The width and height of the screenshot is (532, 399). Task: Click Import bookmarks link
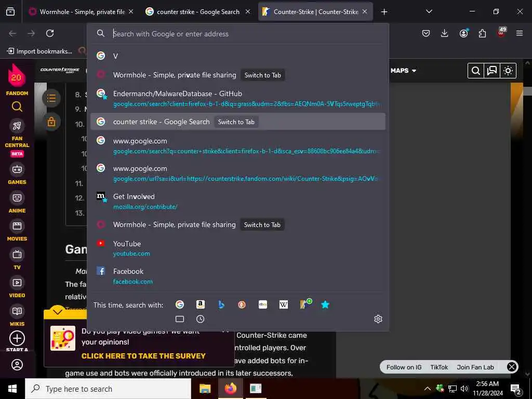(39, 51)
